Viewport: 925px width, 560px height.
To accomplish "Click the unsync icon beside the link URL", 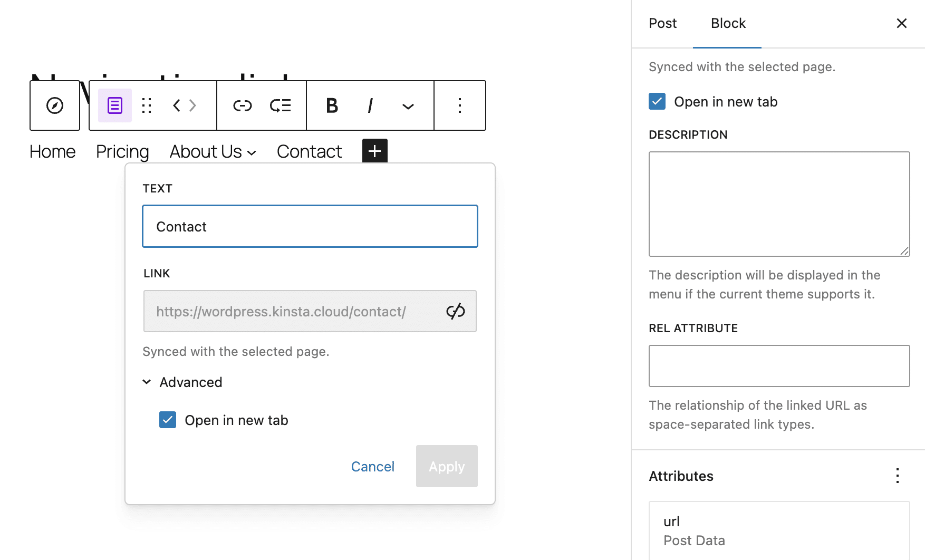I will pyautogui.click(x=456, y=311).
